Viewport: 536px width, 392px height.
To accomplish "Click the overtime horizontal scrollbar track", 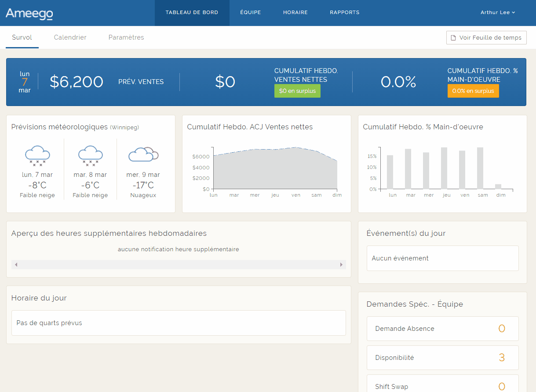I will [x=178, y=264].
